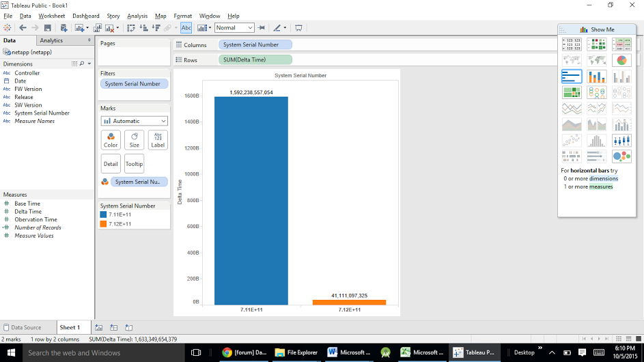Open the Normal fit dropdown
This screenshot has width=644, height=362.
(x=234, y=28)
